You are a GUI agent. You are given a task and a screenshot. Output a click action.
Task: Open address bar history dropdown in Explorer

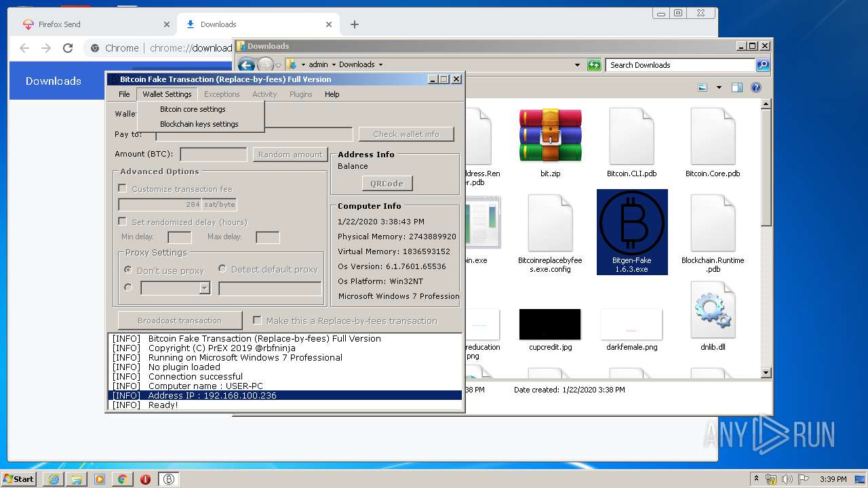(577, 65)
